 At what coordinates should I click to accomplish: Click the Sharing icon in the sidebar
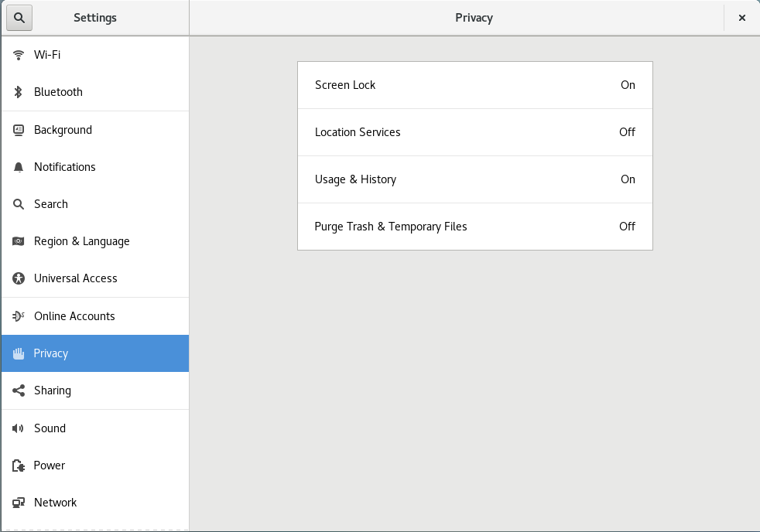19,390
